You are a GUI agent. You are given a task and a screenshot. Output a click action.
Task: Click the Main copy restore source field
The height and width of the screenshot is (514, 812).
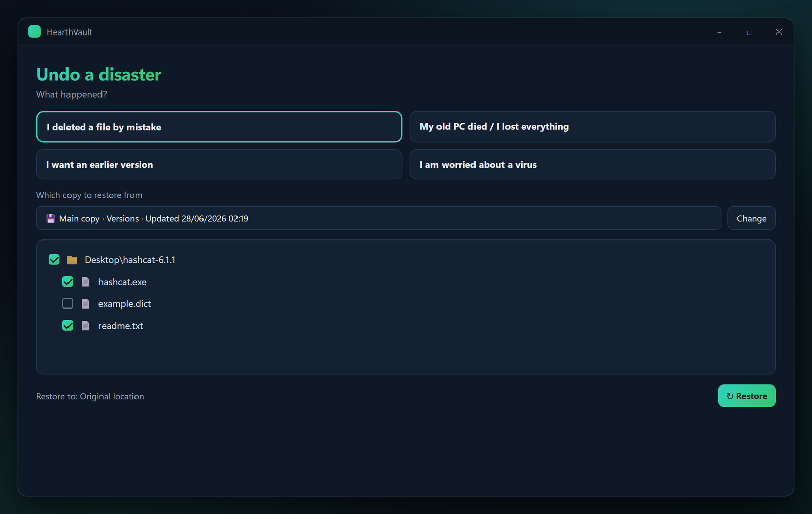click(x=379, y=218)
